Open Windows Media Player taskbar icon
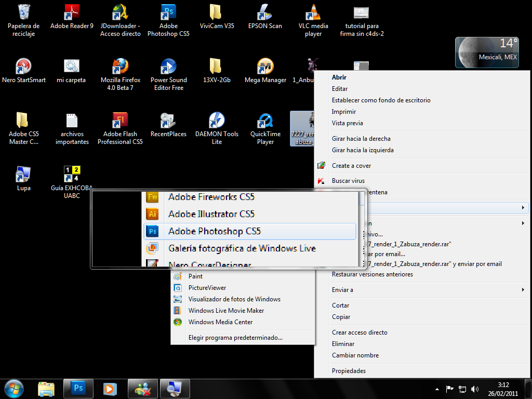The image size is (532, 399). click(x=110, y=389)
